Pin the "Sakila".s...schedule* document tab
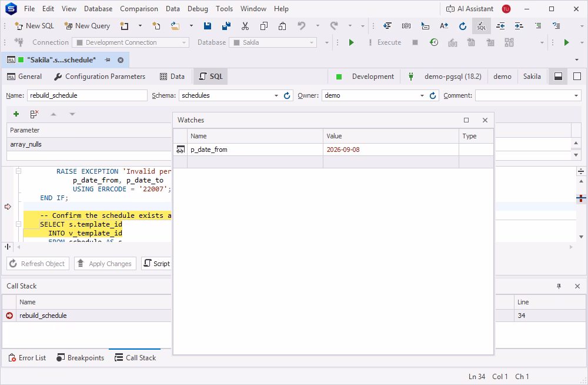Screen dimensions: 588x385 pos(108,60)
